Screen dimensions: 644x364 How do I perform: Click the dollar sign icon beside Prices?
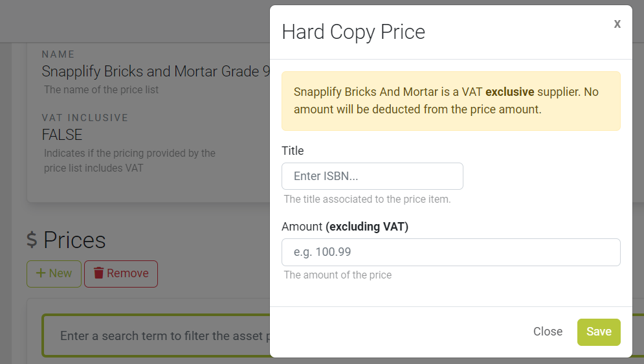pos(32,240)
